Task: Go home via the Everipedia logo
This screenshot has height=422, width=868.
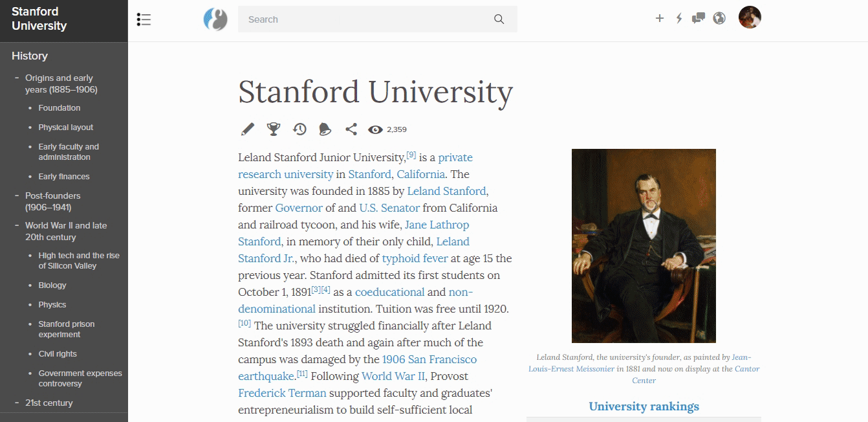Action: pos(215,19)
